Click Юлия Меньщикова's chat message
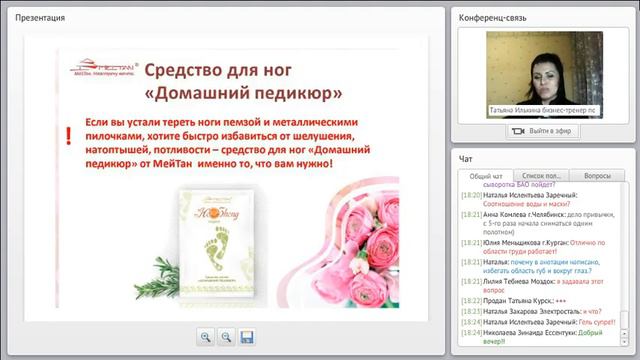Image resolution: width=640 pixels, height=360 pixels. point(533,247)
